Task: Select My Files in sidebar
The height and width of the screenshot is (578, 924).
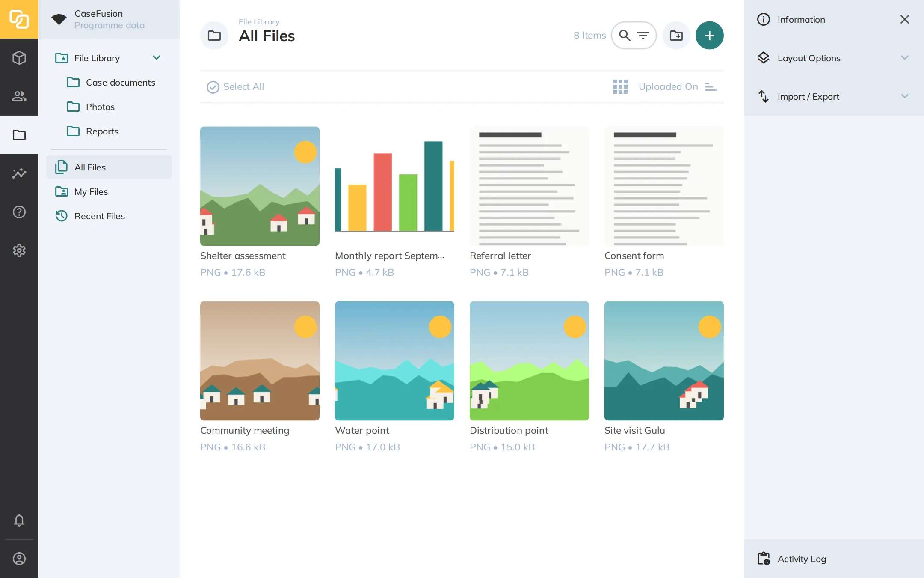Action: tap(109, 191)
